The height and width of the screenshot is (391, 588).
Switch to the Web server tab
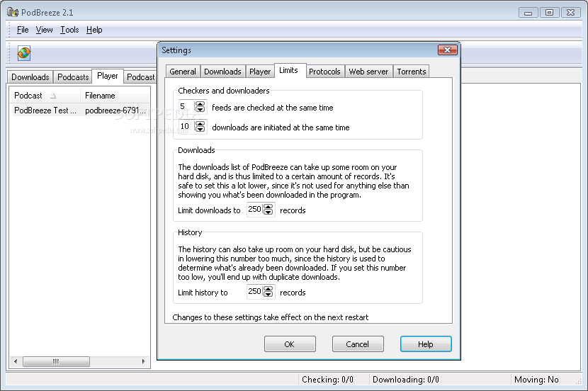[368, 72]
